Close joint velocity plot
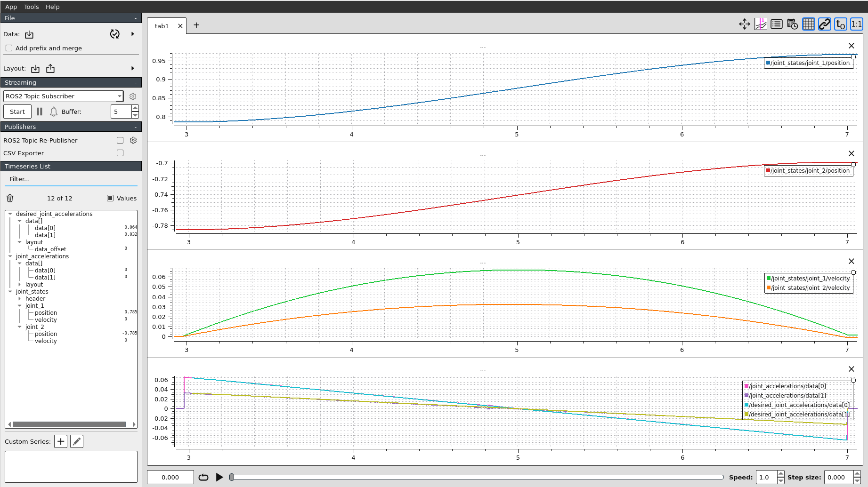868x487 pixels. click(x=852, y=261)
